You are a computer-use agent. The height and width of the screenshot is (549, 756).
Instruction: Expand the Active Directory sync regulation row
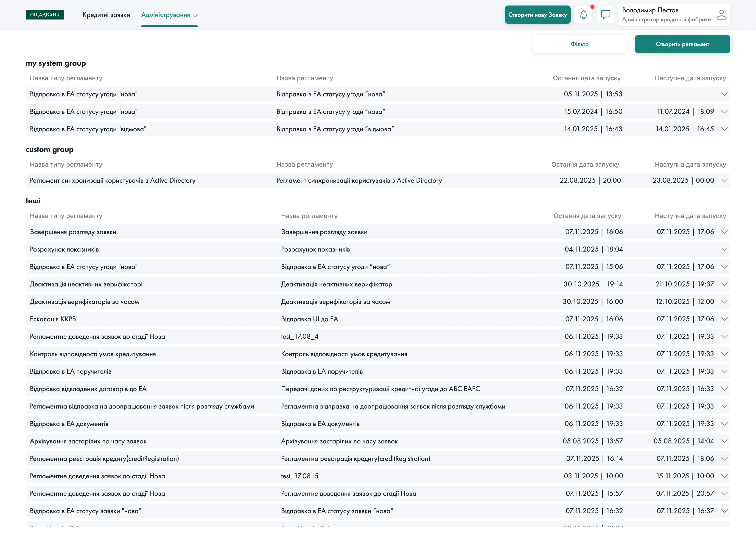(x=724, y=180)
